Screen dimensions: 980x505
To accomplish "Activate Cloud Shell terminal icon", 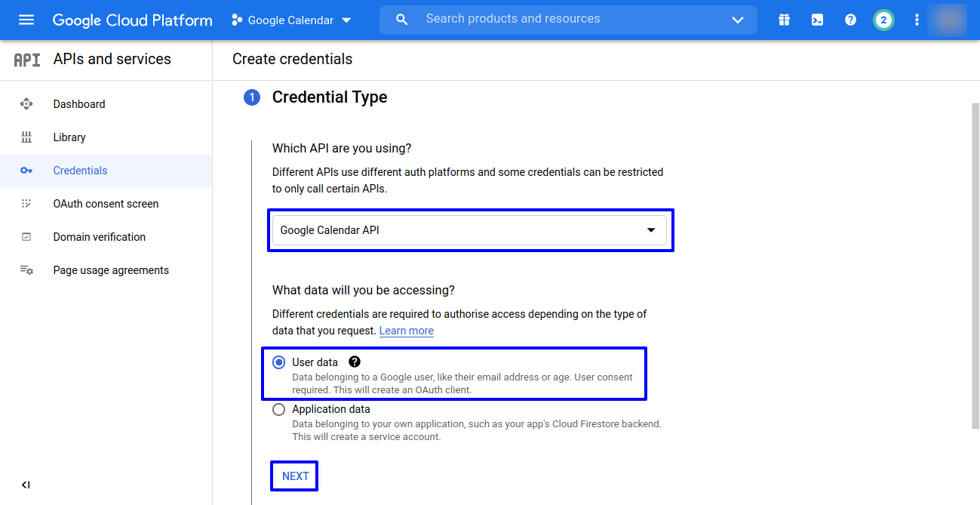I will coord(817,20).
